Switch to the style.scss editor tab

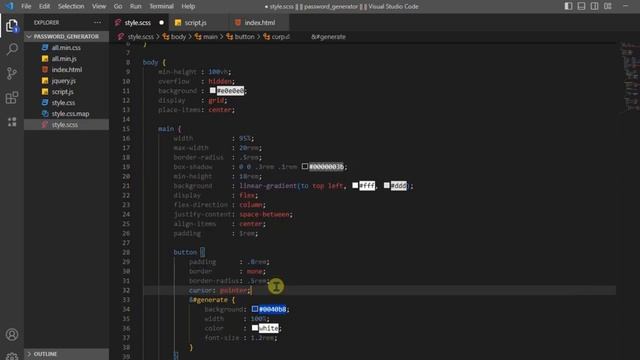[138, 23]
